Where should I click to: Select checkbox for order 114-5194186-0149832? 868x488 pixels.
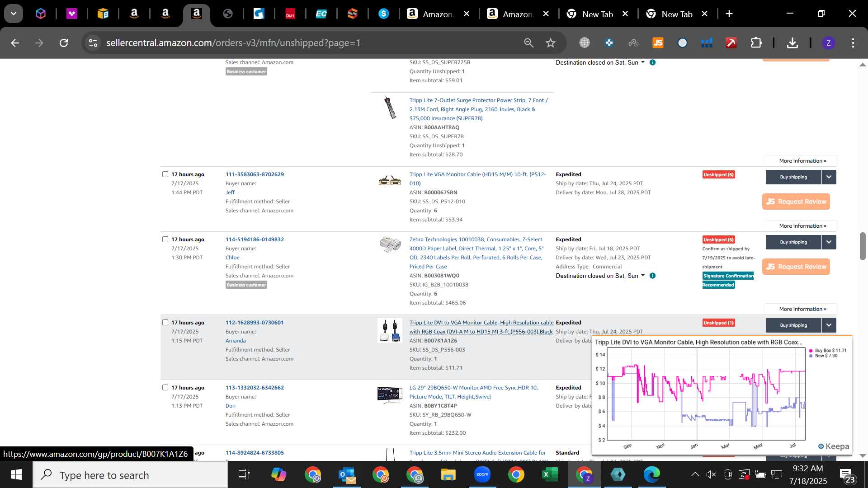(165, 239)
